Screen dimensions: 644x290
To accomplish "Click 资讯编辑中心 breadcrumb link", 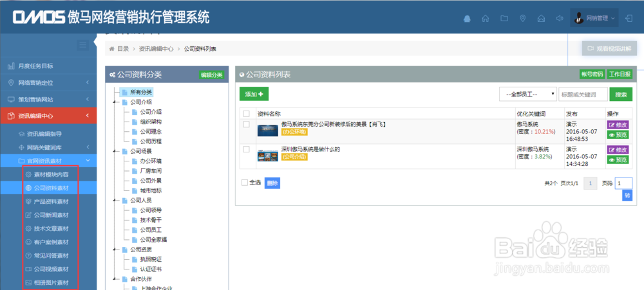I will click(156, 49).
